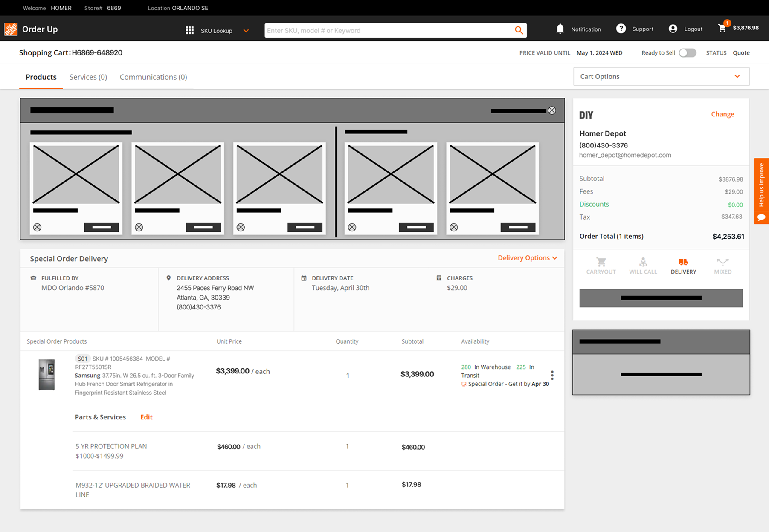Viewport: 769px width, 532px height.
Task: Click the UPGRADED BRAIDED WATER LINE row text
Action: [133, 490]
